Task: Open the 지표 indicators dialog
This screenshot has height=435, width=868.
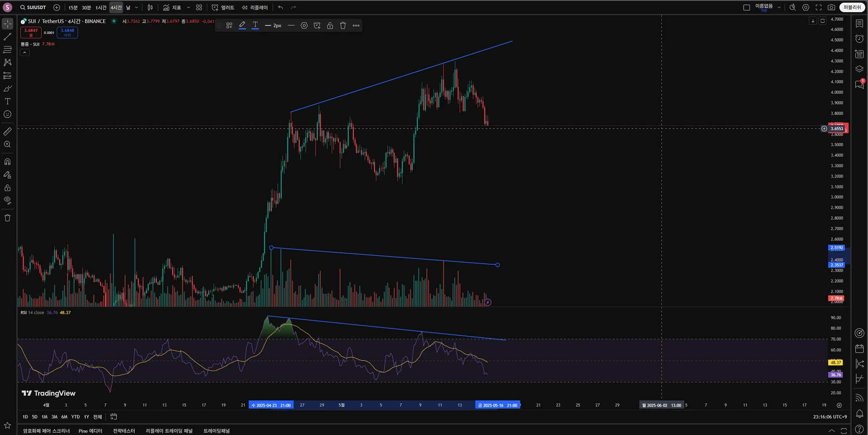Action: [172, 8]
